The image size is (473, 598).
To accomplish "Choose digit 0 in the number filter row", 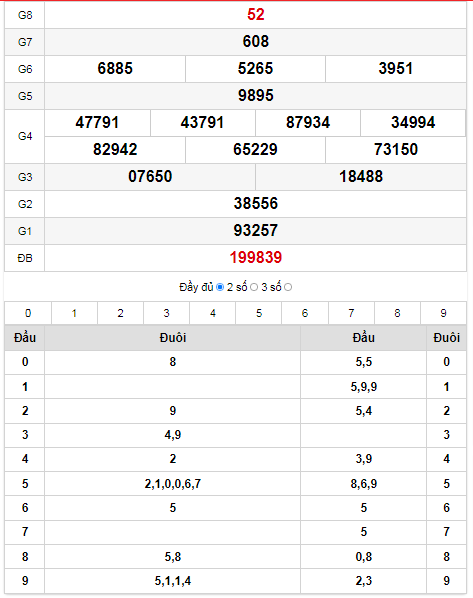I will point(28,313).
